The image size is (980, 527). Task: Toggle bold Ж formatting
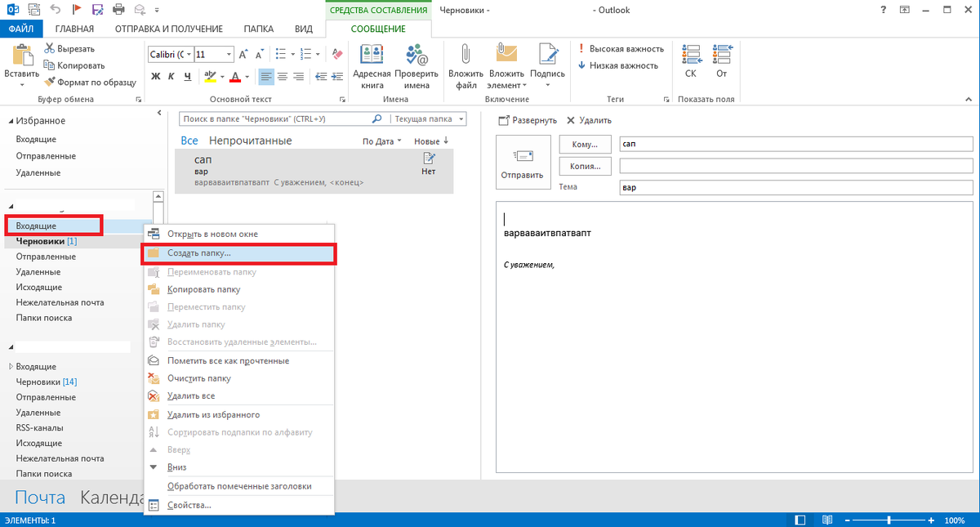coord(157,77)
